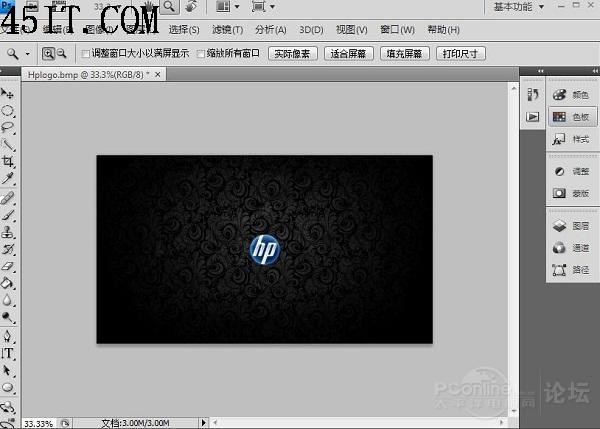This screenshot has width=600, height=429.
Task: Open the 图层 (Layers) panel
Action: tap(571, 226)
